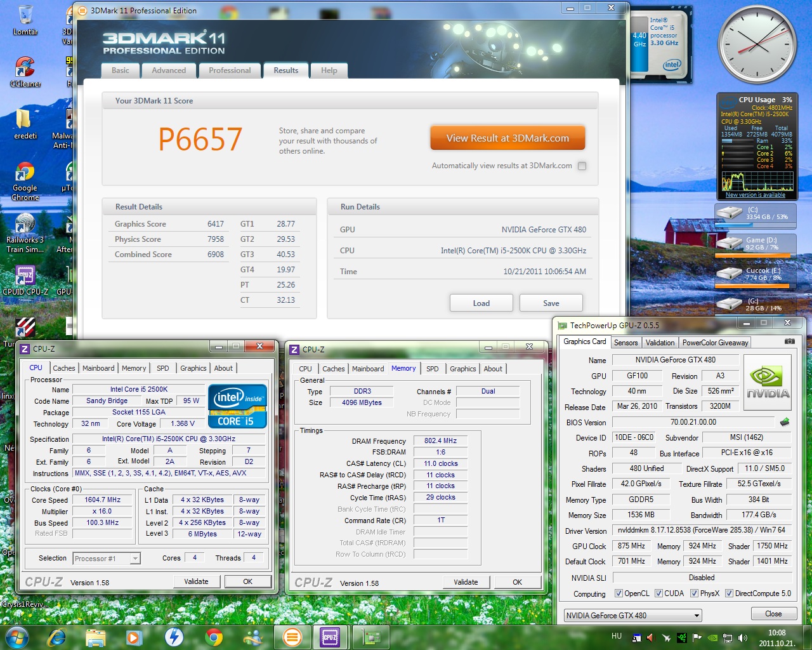Open the PowerColor Giveaway tab in GPU-Z
Viewport: 812px width, 650px height.
[715, 343]
